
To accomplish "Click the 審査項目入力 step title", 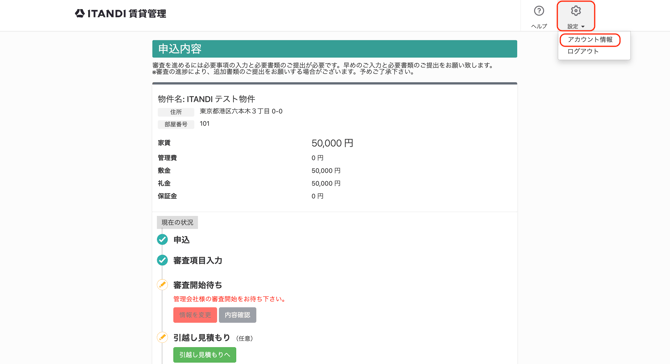I will 198,261.
